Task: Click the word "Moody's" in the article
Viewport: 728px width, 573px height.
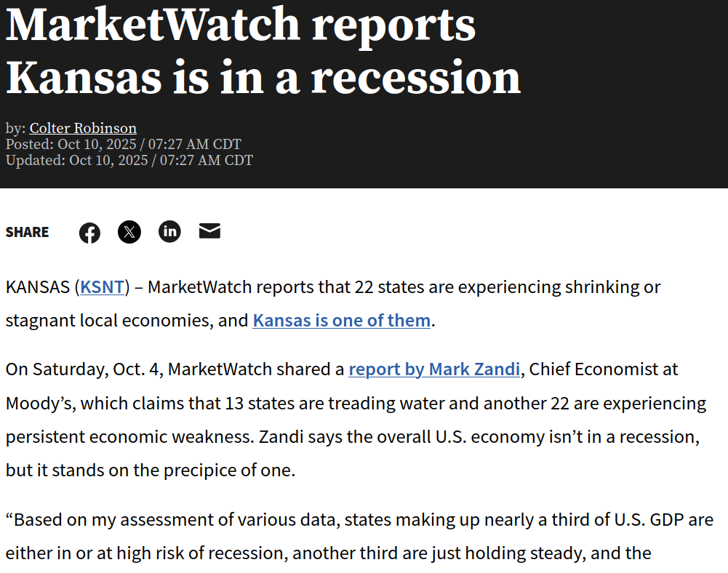Action: (x=38, y=403)
